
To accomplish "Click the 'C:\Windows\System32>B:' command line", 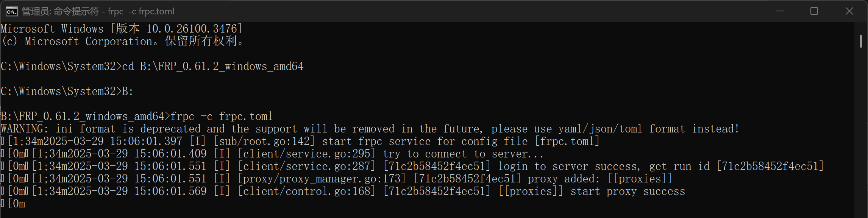I will 67,91.
